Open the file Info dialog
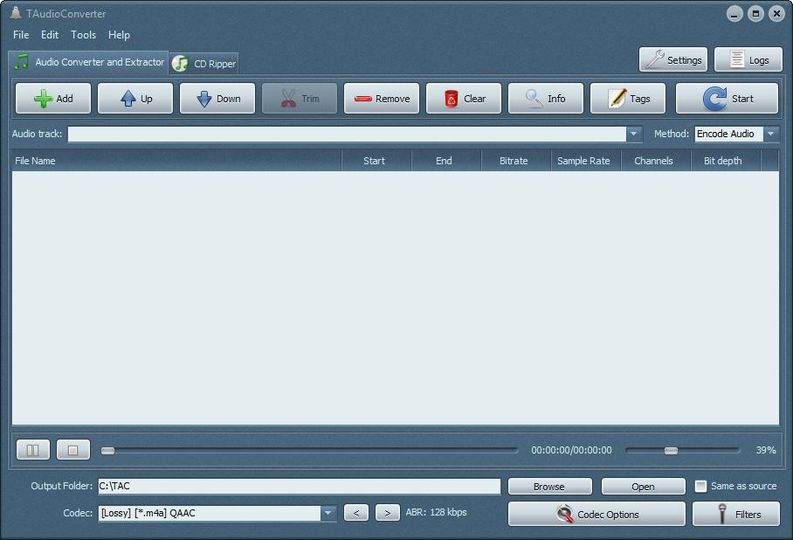Viewport: 793px width, 540px height. pos(545,98)
